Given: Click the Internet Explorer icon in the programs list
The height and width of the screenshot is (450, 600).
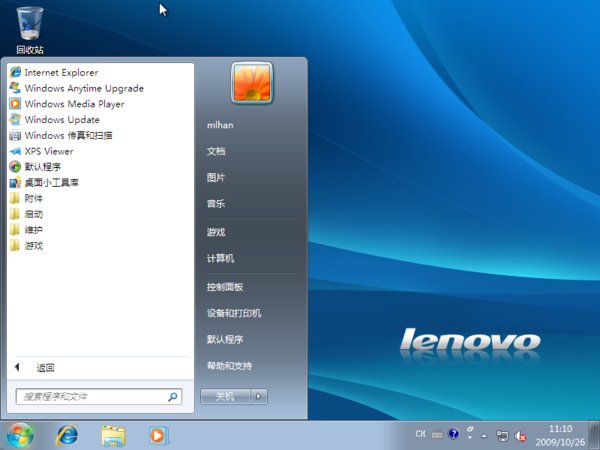Looking at the screenshot, I should point(15,72).
